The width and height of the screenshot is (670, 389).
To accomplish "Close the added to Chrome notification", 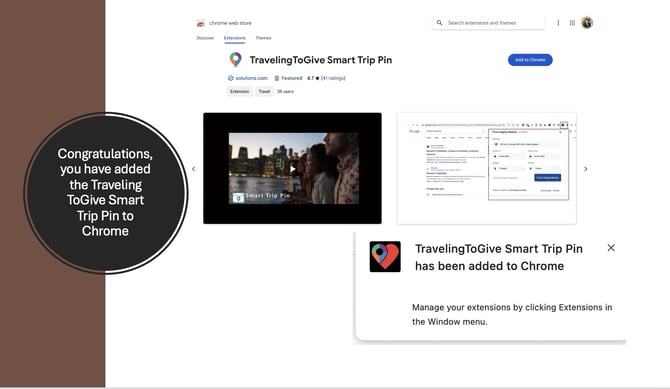I will click(x=611, y=248).
